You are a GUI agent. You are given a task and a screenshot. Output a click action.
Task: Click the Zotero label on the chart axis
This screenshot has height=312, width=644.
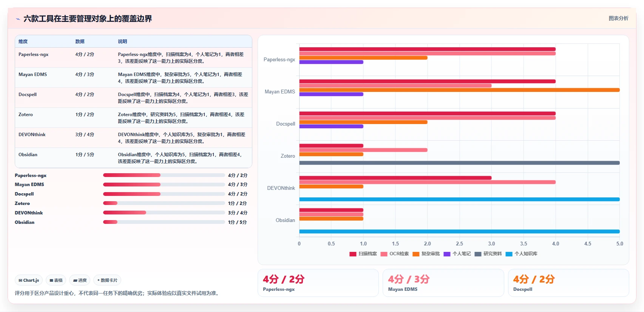287,156
